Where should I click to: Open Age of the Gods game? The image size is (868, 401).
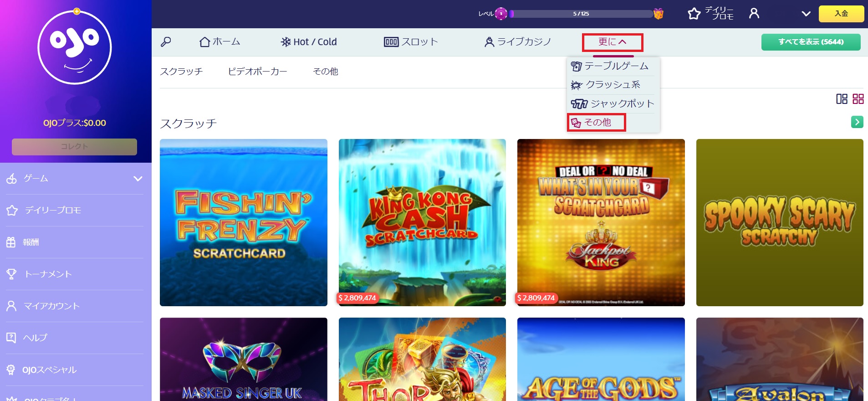pos(601,359)
